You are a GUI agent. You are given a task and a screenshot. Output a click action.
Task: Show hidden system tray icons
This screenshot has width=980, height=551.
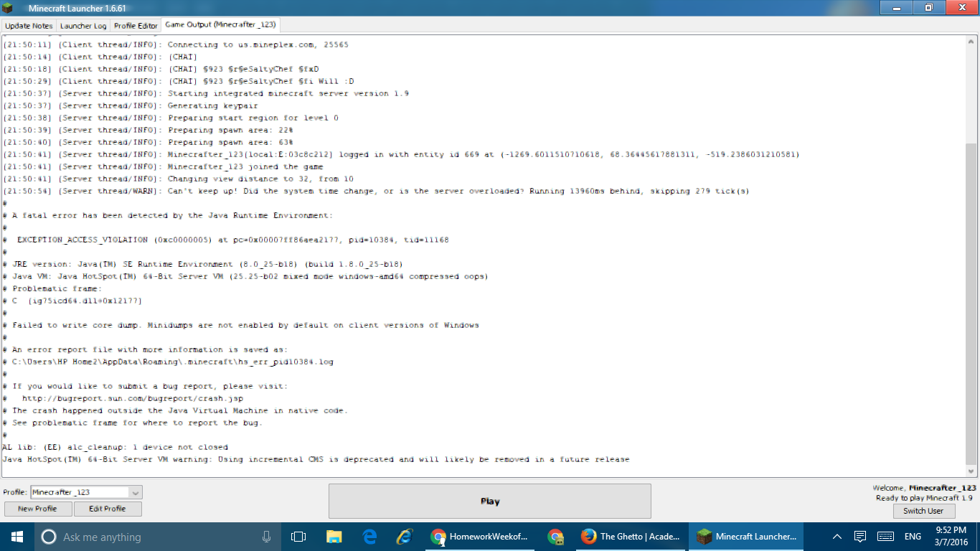(837, 537)
